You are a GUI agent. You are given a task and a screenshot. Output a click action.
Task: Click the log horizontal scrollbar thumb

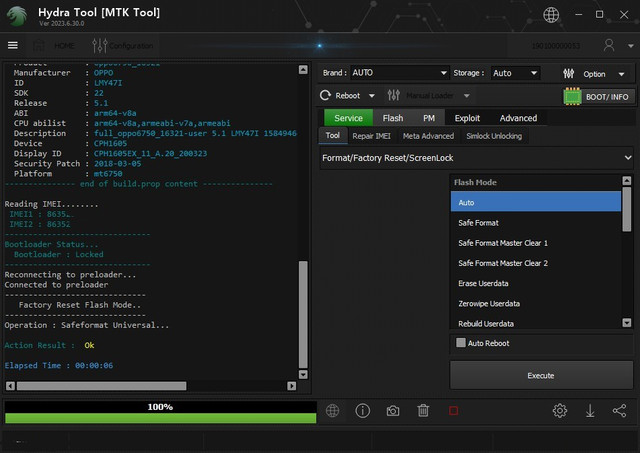[101, 386]
